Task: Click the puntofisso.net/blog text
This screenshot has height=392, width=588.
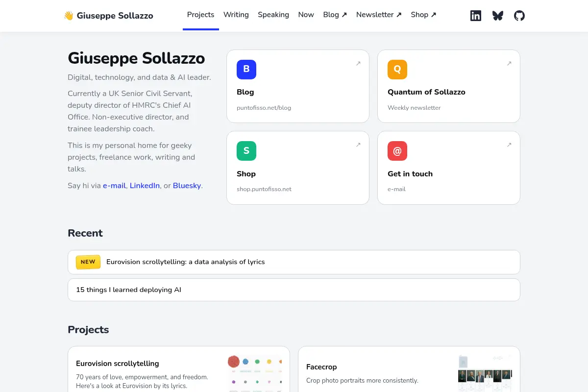Action: 264,108
